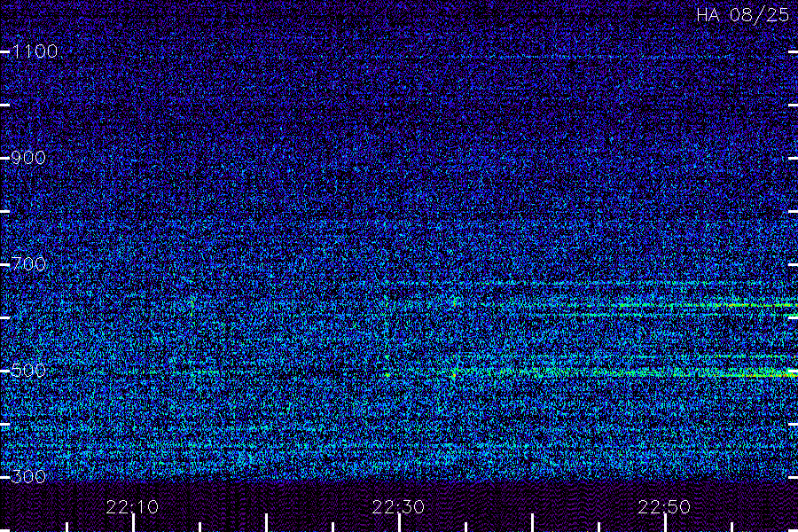Image resolution: width=798 pixels, height=532 pixels.
Task: Click the 500 frequency axis label
Action: pos(28,371)
